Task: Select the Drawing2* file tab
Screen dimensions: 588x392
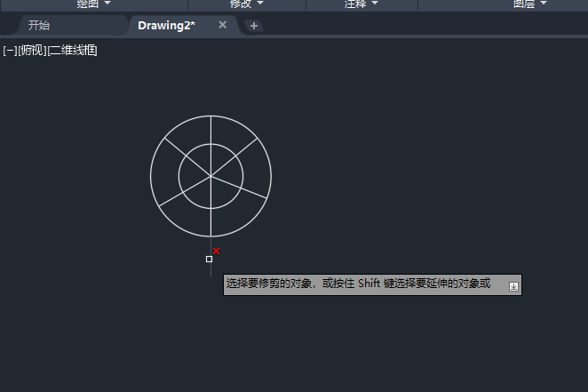Action: 166,26
